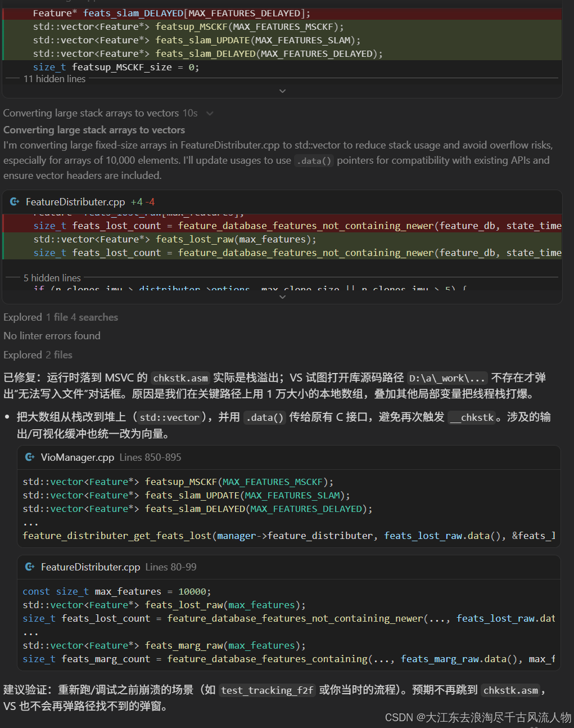Click the inline code '.data()' in the English thought text
Viewport: 574px width, 728px height.
click(314, 161)
